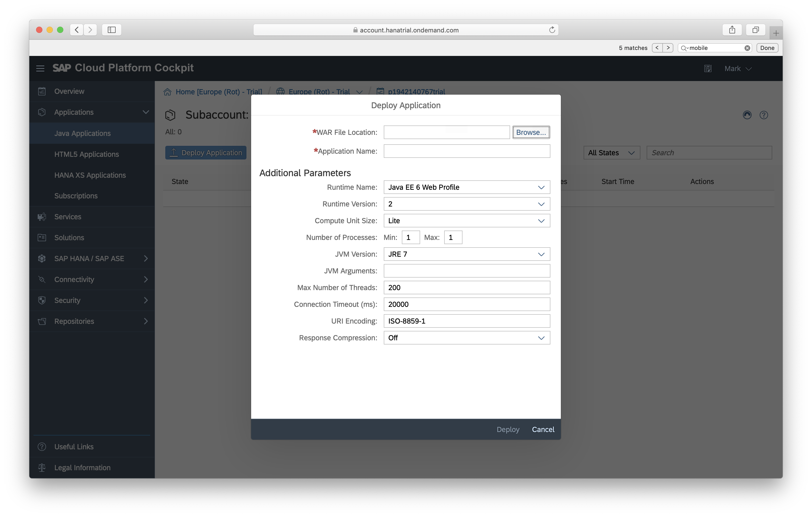
Task: Open the Europe (Rot) - Trial breadcrumb dropdown
Action: click(359, 92)
